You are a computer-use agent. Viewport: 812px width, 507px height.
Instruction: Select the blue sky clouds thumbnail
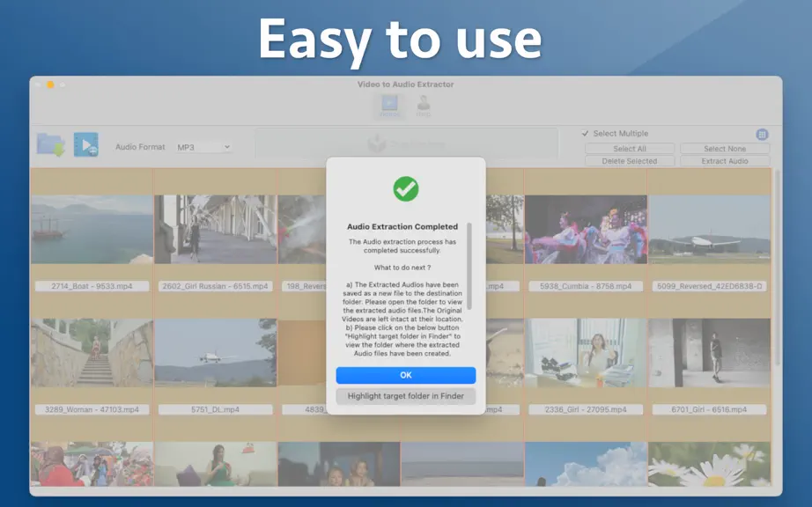(x=586, y=464)
